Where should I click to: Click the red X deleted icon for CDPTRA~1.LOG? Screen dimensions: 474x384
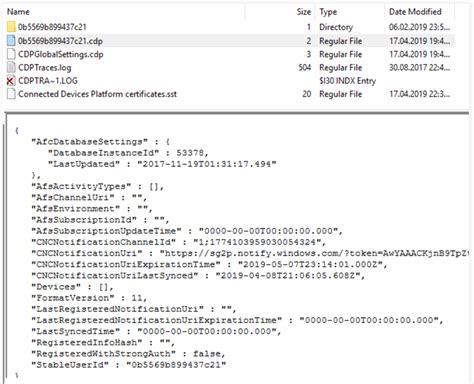pyautogui.click(x=11, y=81)
